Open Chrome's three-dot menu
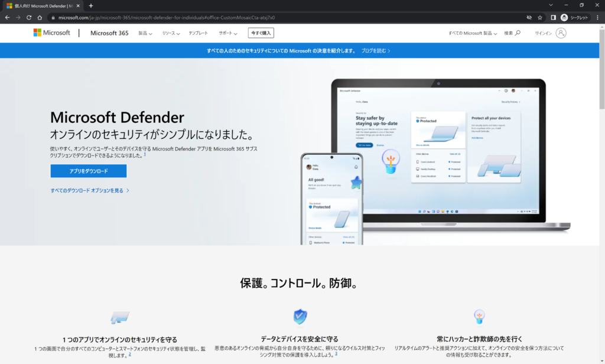 click(599, 18)
